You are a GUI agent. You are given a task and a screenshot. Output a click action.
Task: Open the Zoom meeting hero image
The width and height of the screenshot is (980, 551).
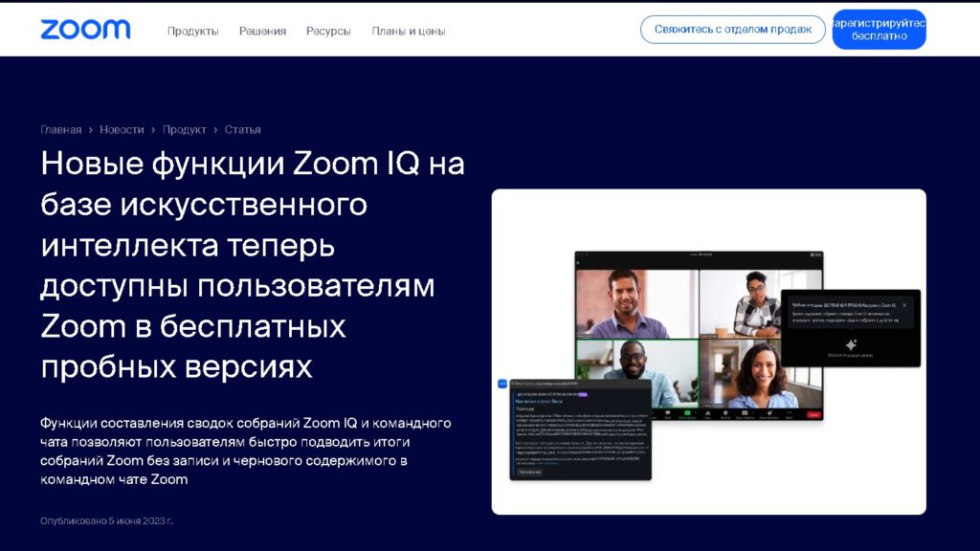click(x=709, y=352)
